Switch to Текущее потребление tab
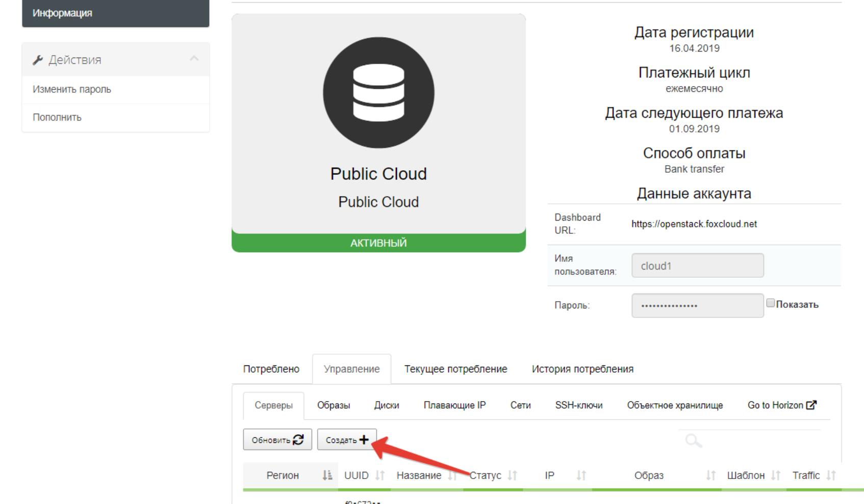This screenshot has width=864, height=504. [x=456, y=369]
